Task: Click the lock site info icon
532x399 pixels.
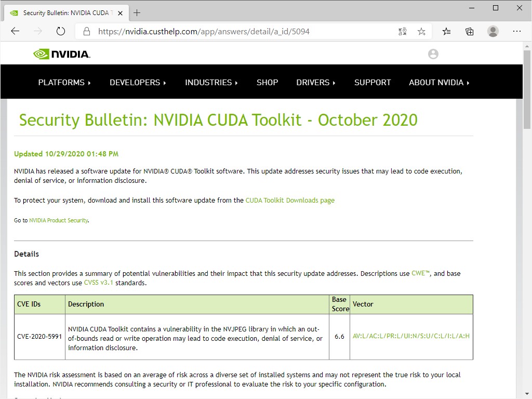Action: [x=87, y=32]
